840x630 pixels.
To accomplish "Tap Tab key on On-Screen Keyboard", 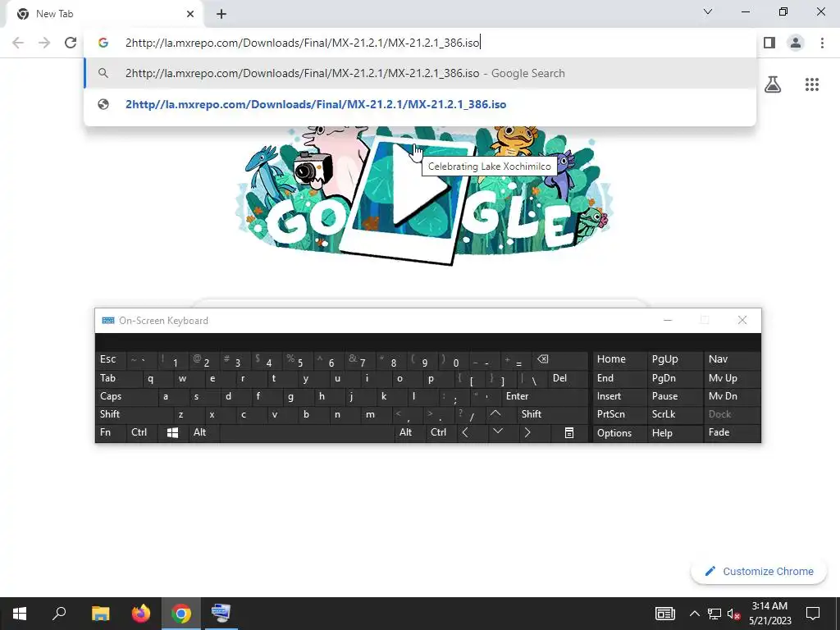I will (119, 378).
